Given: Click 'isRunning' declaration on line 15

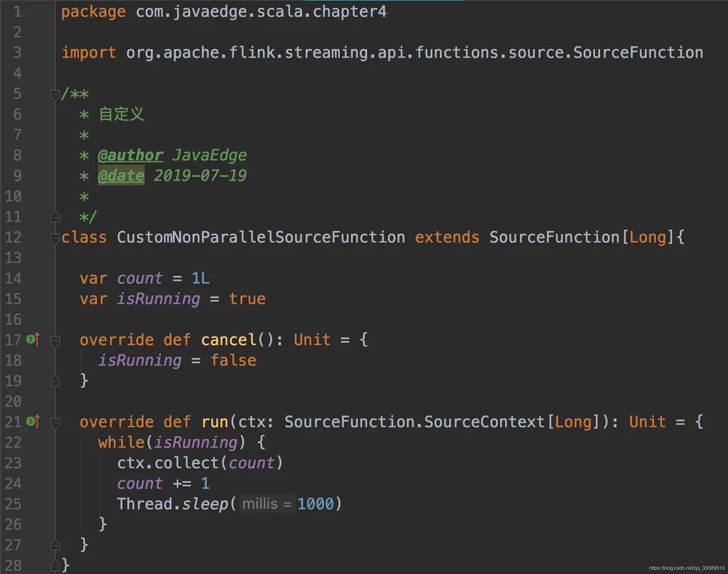Looking at the screenshot, I should [159, 299].
